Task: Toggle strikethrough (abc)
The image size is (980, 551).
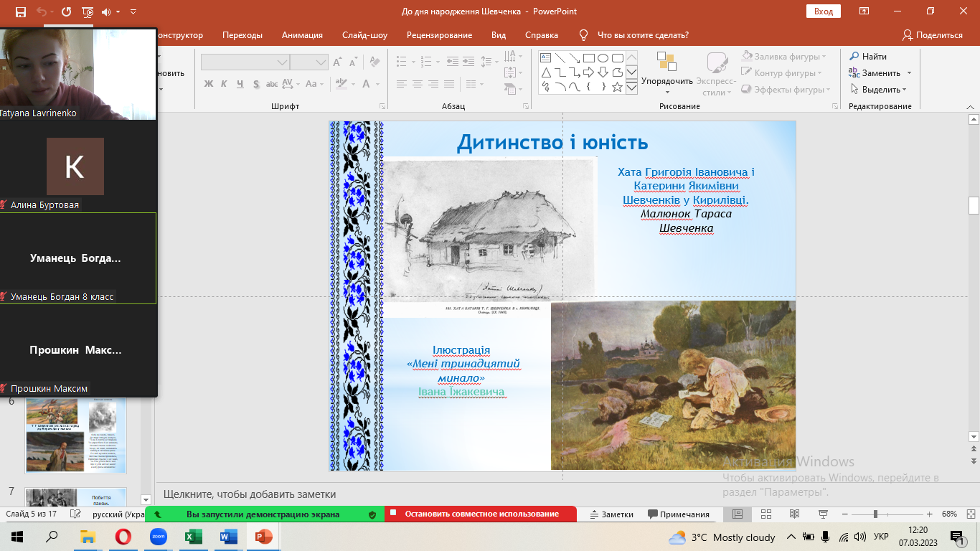Action: 273,84
